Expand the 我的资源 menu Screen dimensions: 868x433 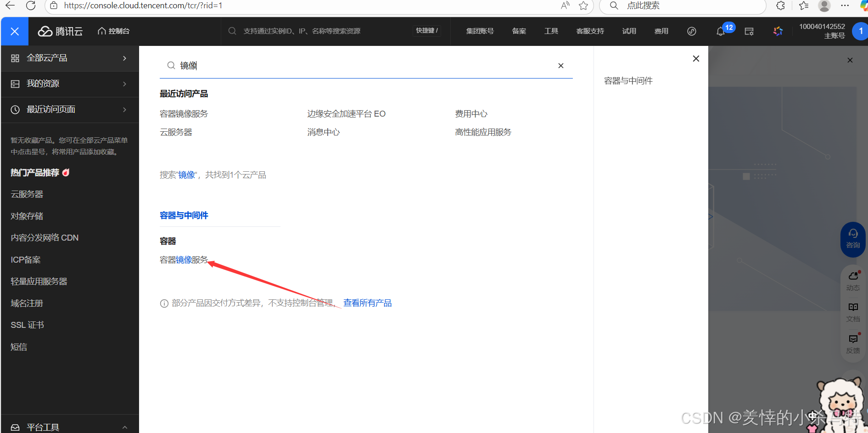point(70,84)
